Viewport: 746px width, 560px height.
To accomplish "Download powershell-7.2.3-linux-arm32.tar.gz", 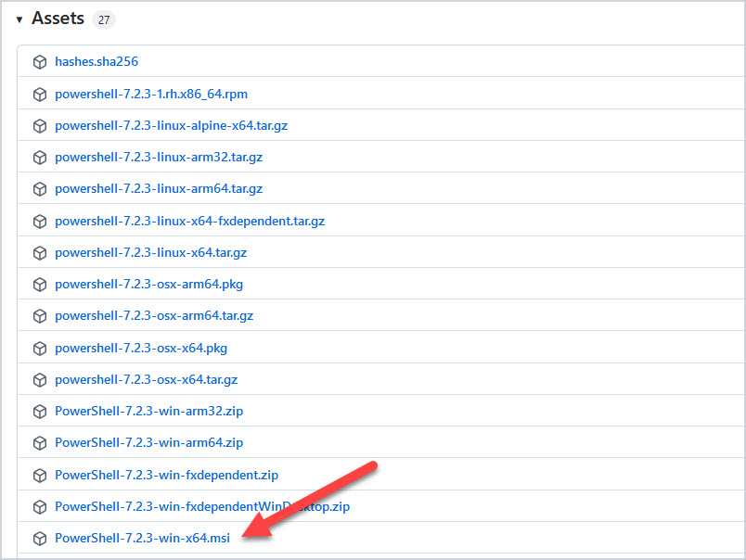I will point(159,158).
